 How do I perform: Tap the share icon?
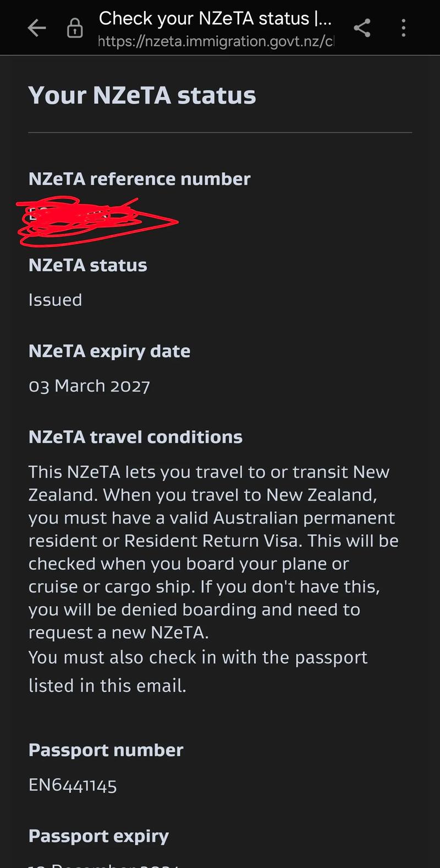point(362,28)
